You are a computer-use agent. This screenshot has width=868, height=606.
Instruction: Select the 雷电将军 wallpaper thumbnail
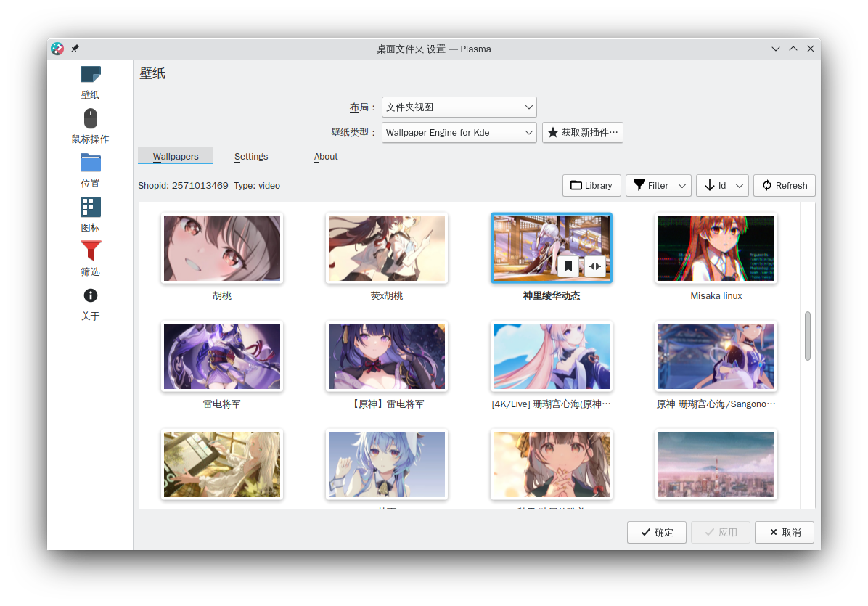coord(222,356)
